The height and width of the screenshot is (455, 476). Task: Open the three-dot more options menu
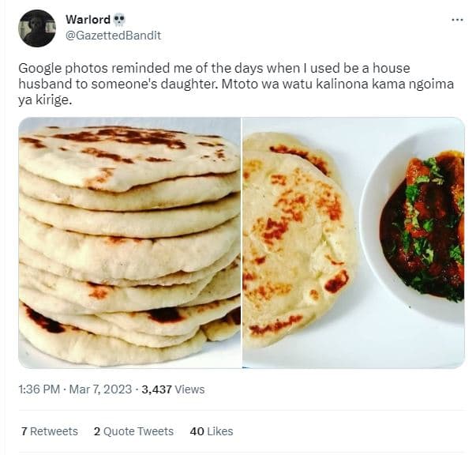[457, 20]
